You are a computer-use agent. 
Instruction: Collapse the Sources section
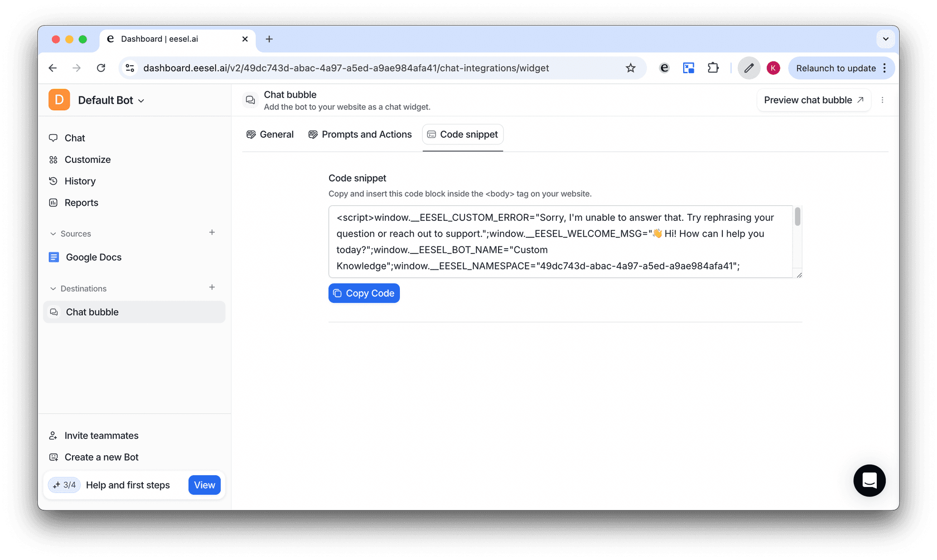[54, 234]
